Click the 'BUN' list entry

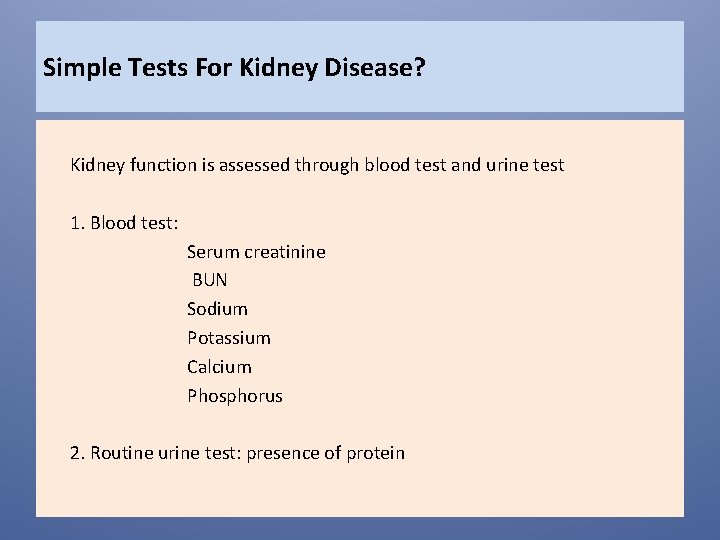pos(210,280)
